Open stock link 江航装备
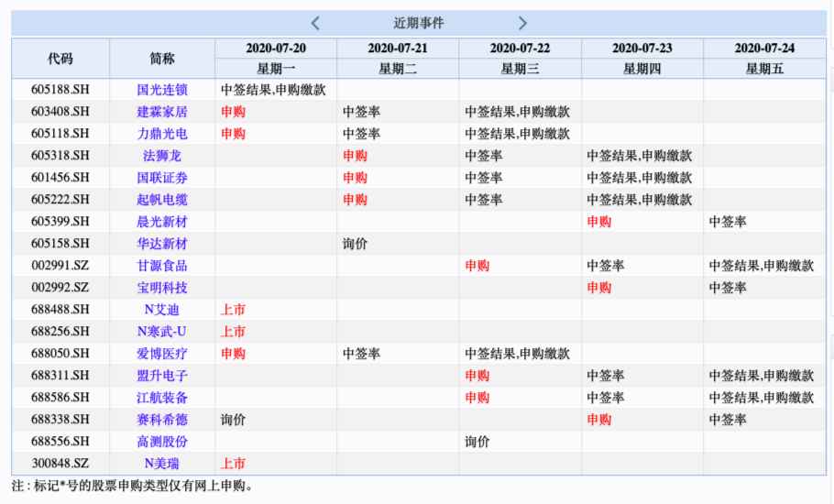Viewport: 834px width, 504px height. coord(162,397)
